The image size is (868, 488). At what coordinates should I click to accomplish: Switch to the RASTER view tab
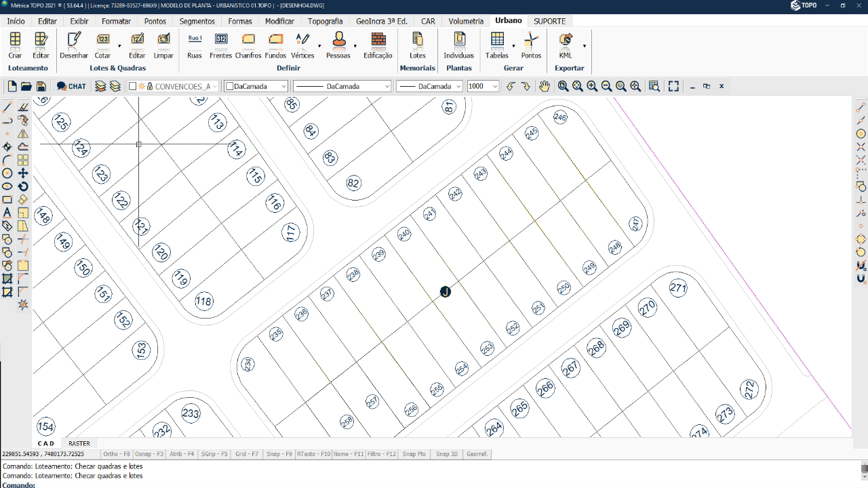click(x=79, y=443)
